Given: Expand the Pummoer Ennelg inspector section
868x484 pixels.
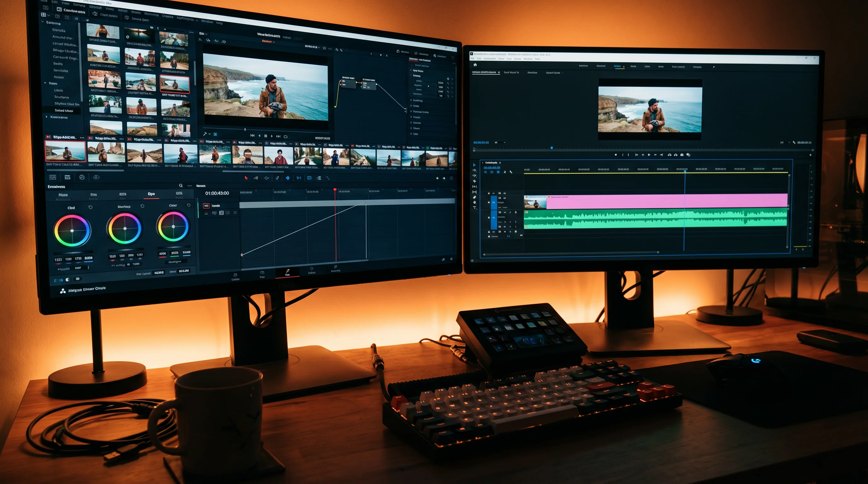Looking at the screenshot, I should [411, 112].
